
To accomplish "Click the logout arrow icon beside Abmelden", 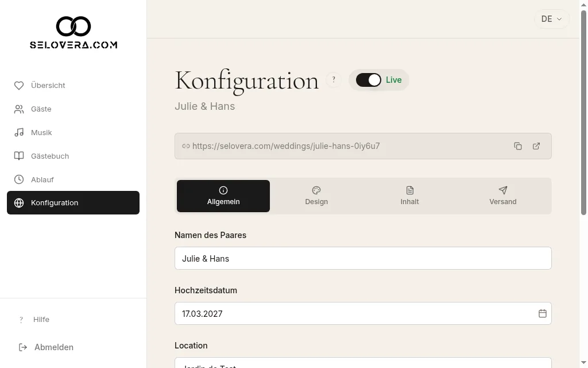I will 23,347.
